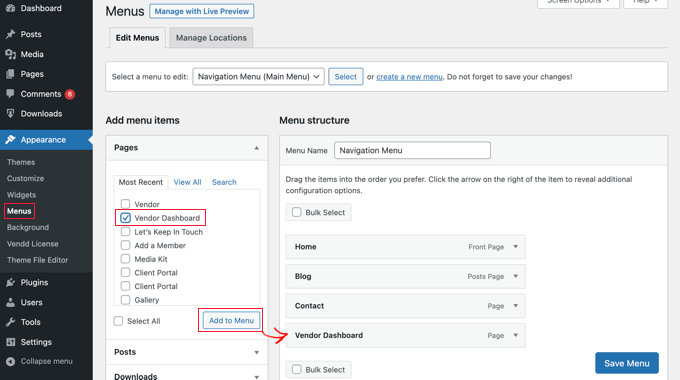Switch to the Manage Locations tab
Viewport: 680px width, 380px height.
(x=211, y=38)
